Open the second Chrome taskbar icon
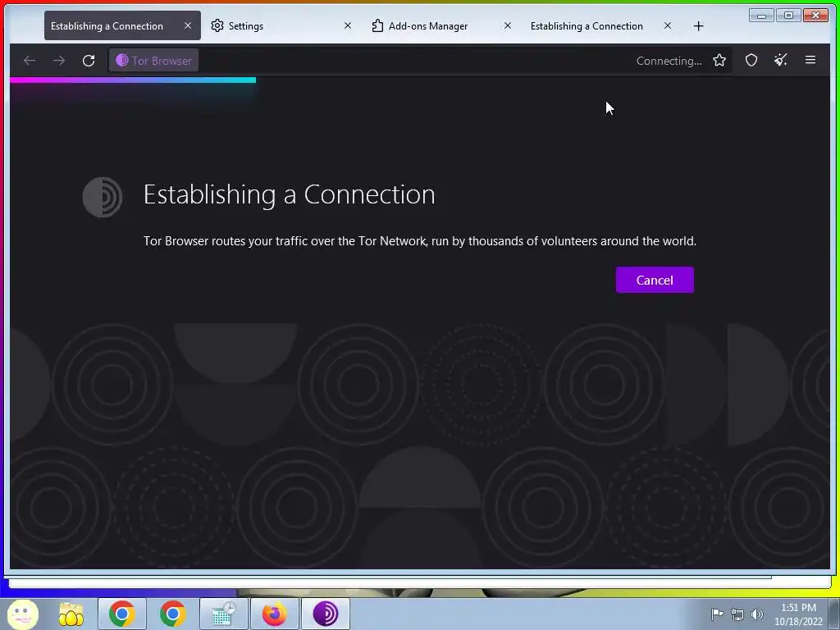Viewport: 840px width, 630px height. pyautogui.click(x=172, y=614)
